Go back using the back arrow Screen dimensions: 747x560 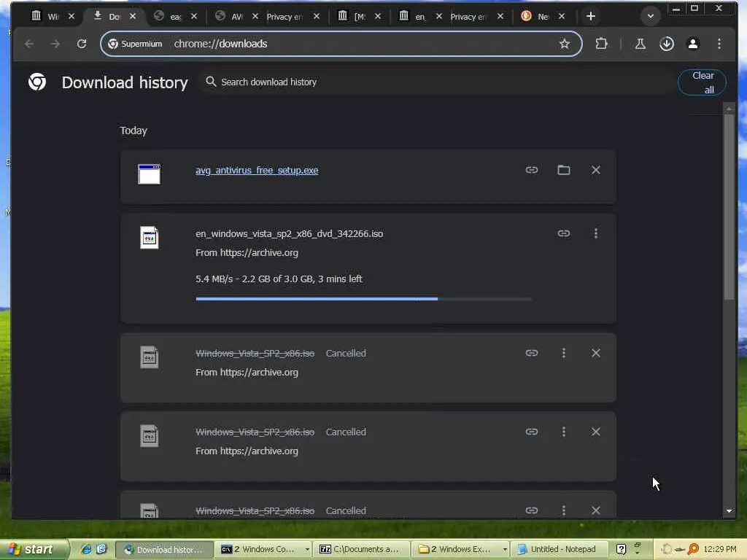[29, 44]
